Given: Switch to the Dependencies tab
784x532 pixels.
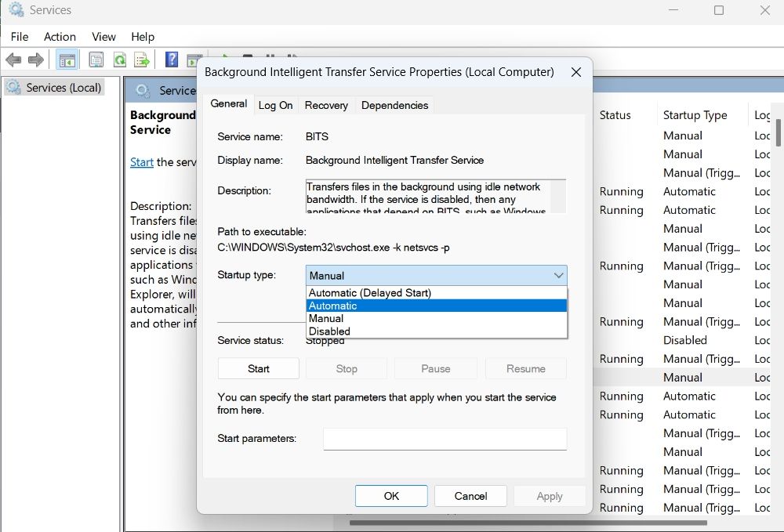Looking at the screenshot, I should tap(394, 106).
